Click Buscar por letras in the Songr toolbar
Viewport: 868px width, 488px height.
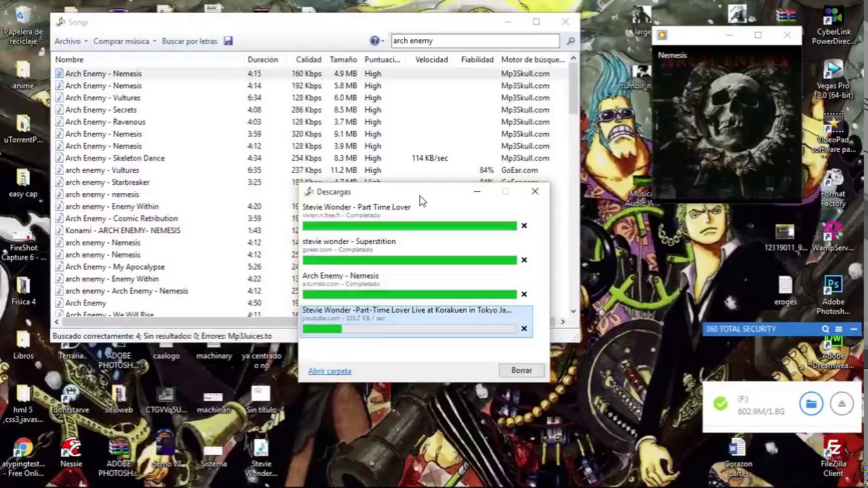pos(189,41)
